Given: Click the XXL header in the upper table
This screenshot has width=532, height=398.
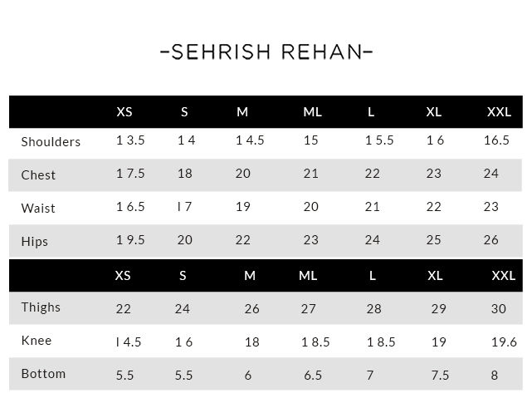Looking at the screenshot, I should [x=499, y=111].
